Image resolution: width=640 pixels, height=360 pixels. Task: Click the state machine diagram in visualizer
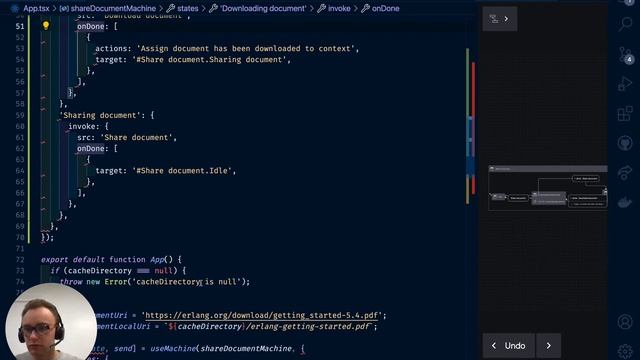pyautogui.click(x=548, y=188)
